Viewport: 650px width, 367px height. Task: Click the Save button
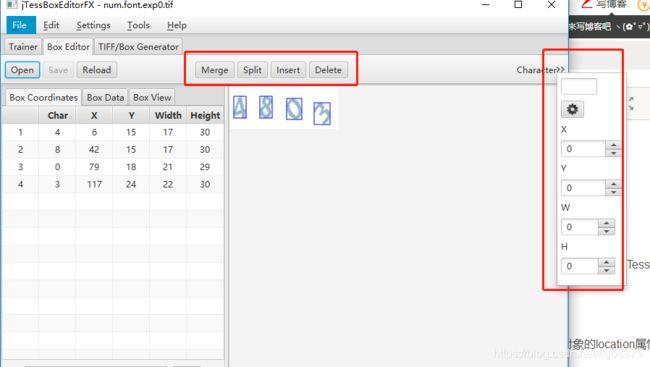(x=58, y=70)
